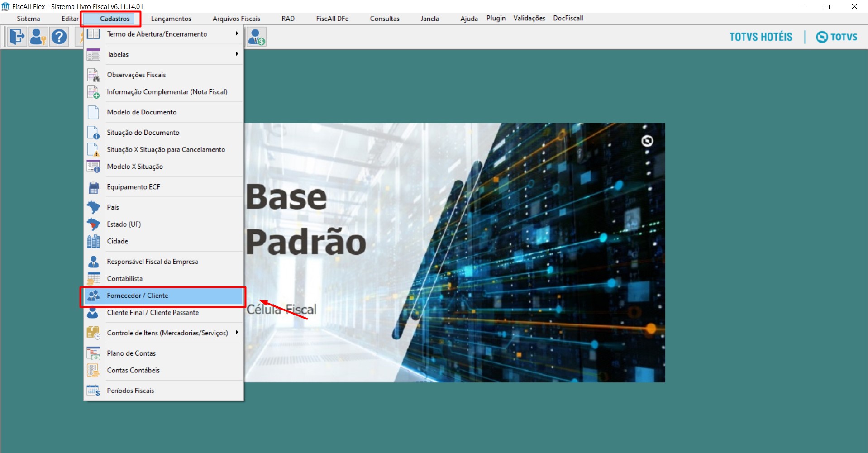Open the DocFiscall menu

[x=568, y=18]
